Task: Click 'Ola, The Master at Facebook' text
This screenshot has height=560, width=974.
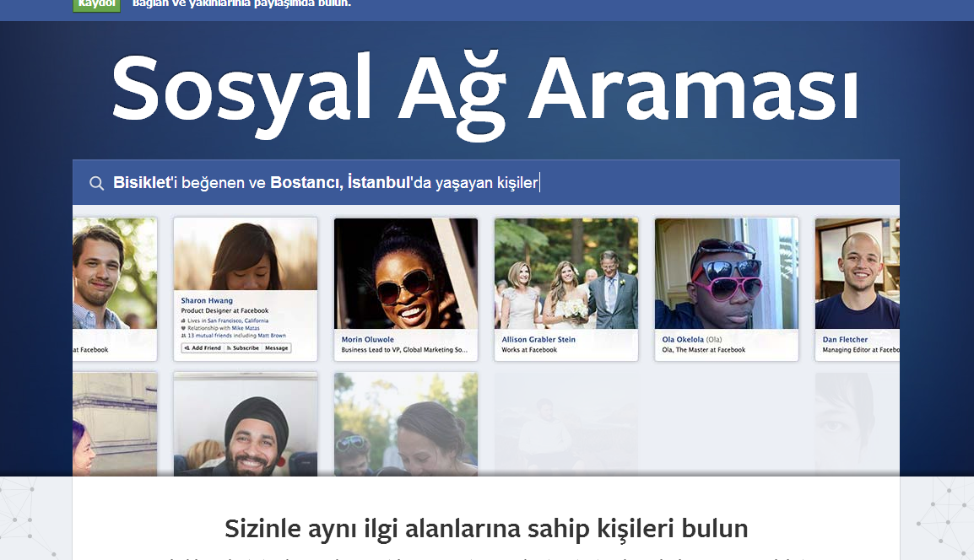Action: (703, 350)
